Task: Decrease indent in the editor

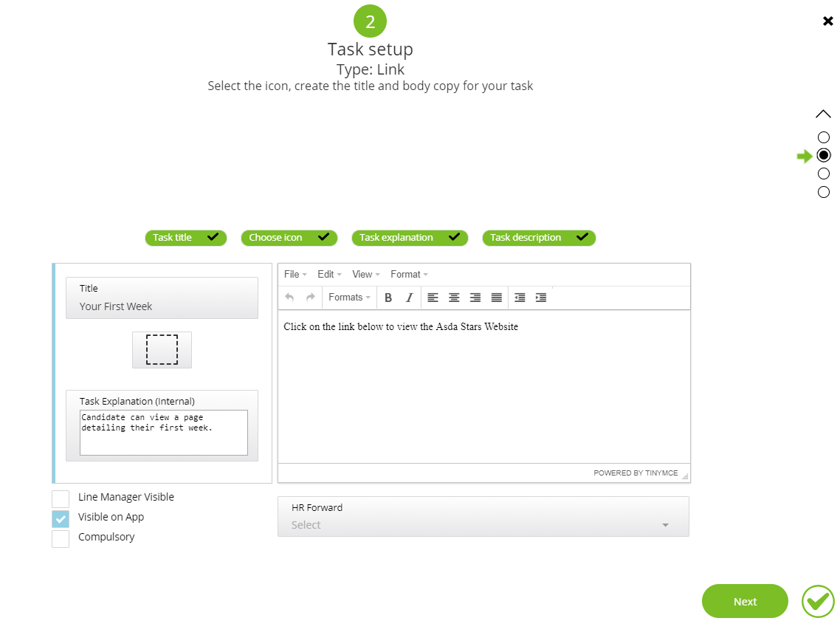Action: coord(520,298)
